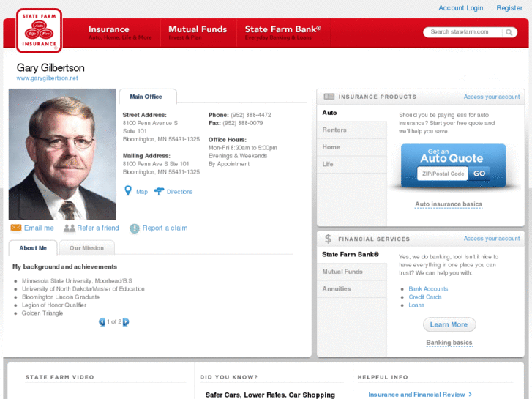
Task: Open the Banking basics link
Action: pos(449,343)
